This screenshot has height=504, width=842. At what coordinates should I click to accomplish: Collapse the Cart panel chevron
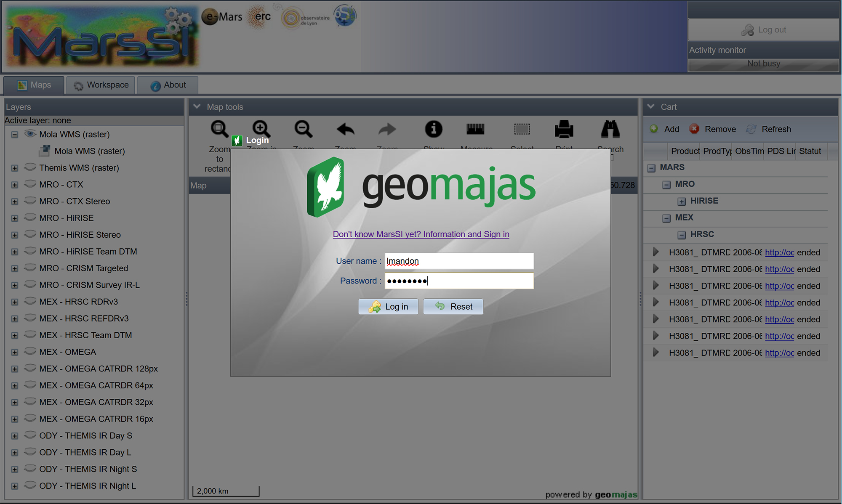pos(651,106)
